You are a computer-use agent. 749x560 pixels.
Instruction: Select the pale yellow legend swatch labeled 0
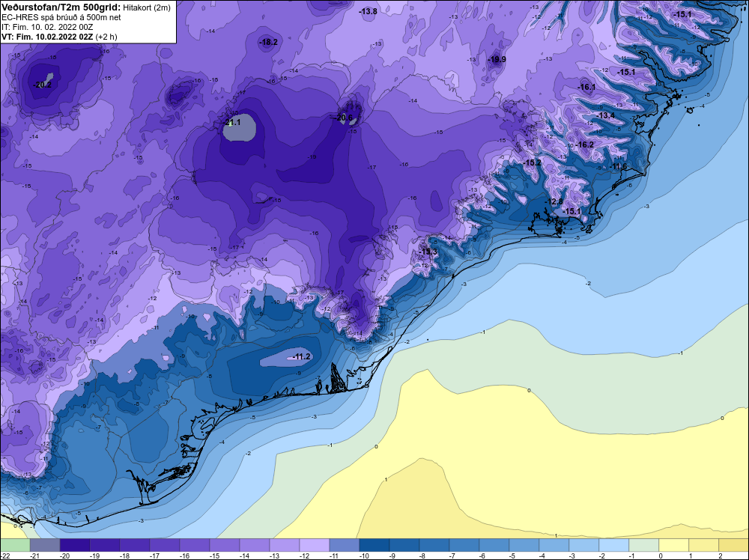coord(674,545)
